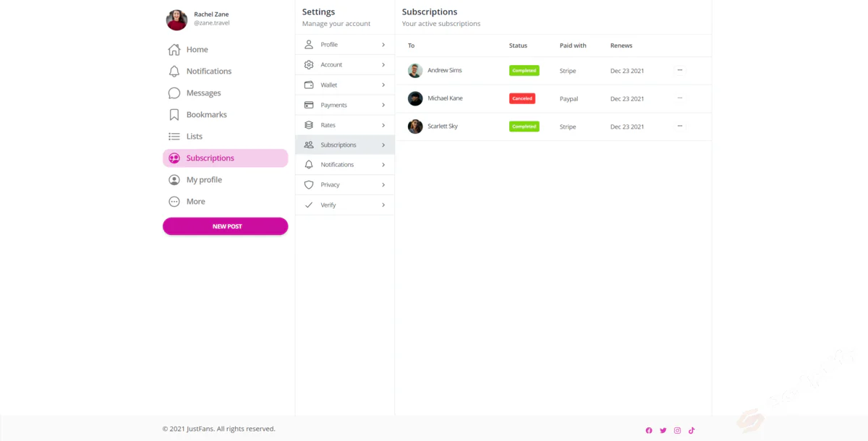Open Messages via chat bubble icon
This screenshot has height=441, width=868.
(174, 93)
